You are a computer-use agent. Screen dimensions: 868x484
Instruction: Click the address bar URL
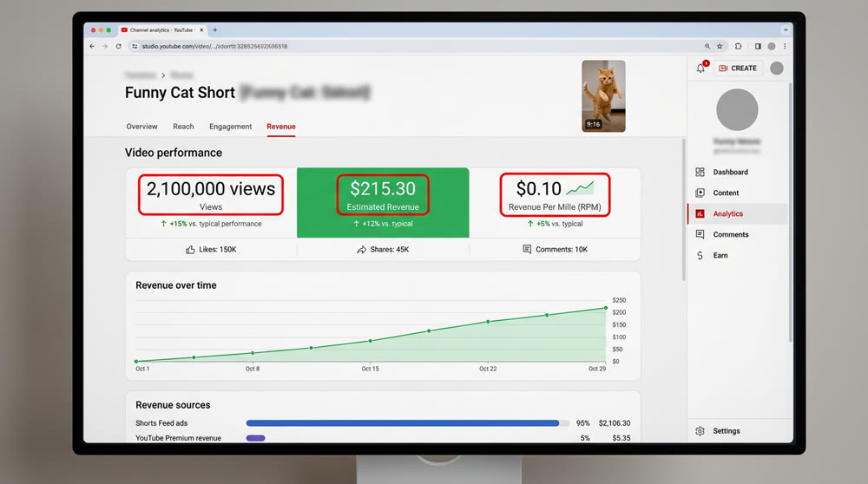click(214, 47)
